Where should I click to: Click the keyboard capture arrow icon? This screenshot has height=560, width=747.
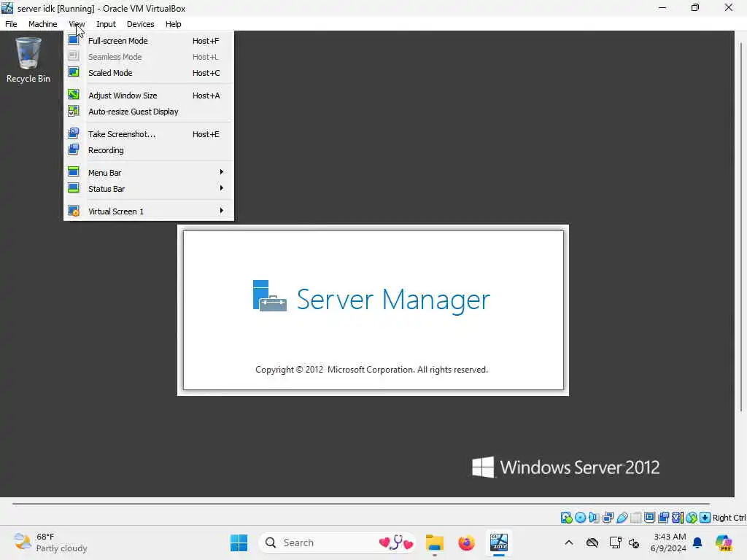705,518
